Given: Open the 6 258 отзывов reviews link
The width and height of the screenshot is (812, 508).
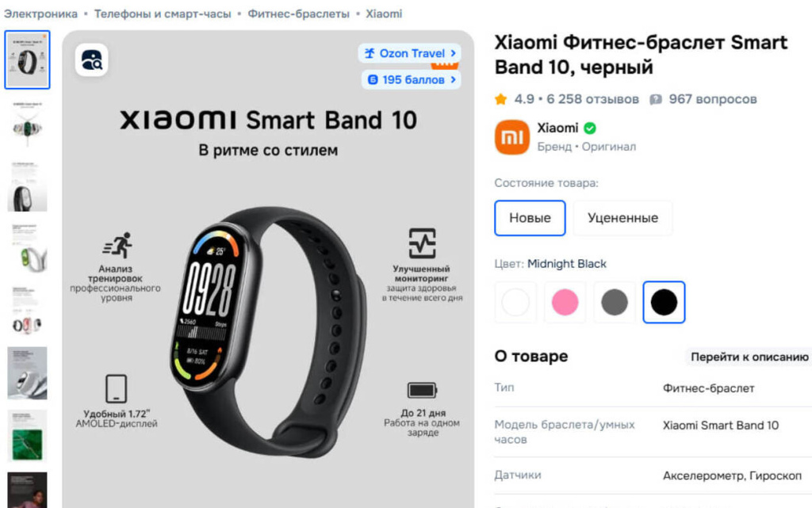Looking at the screenshot, I should [592, 99].
